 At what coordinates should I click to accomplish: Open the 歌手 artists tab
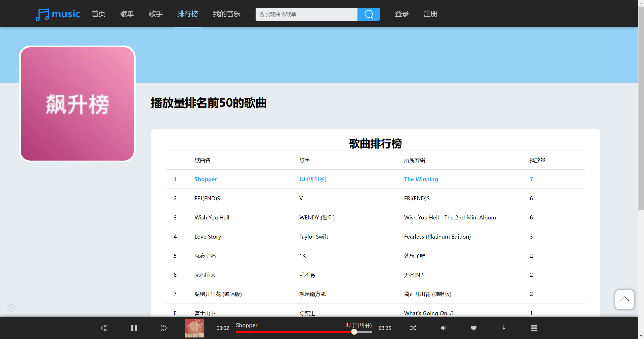click(156, 14)
